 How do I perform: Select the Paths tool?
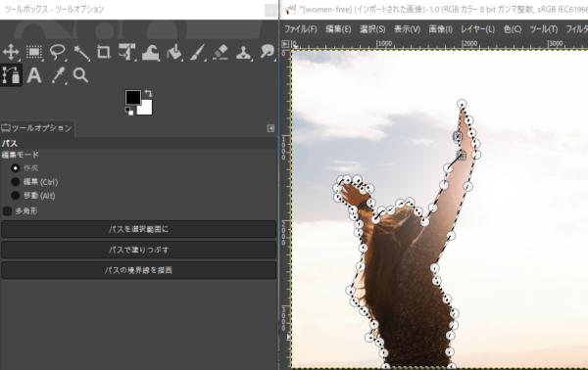click(11, 75)
